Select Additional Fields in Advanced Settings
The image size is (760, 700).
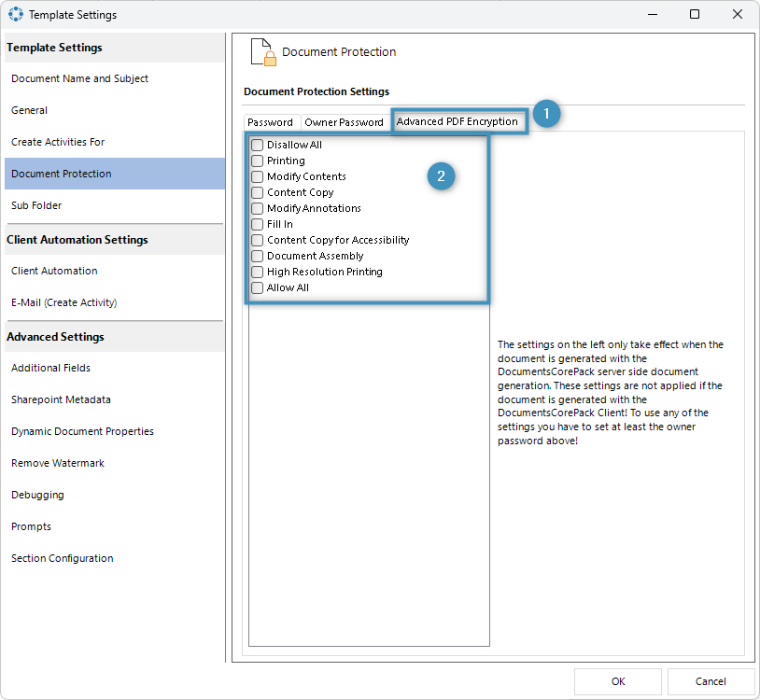click(x=115, y=368)
